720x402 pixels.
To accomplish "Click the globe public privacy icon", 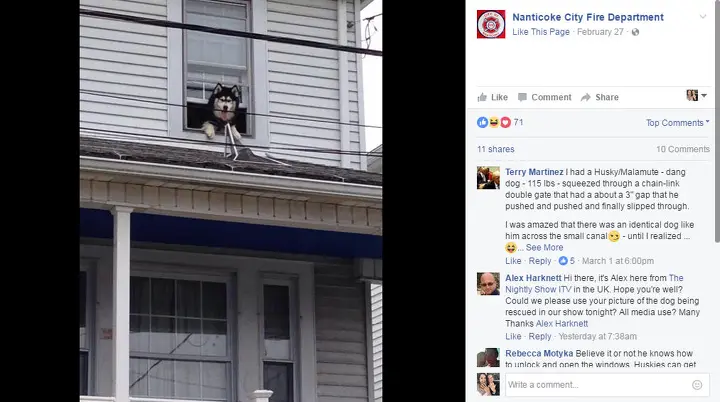I will point(635,32).
